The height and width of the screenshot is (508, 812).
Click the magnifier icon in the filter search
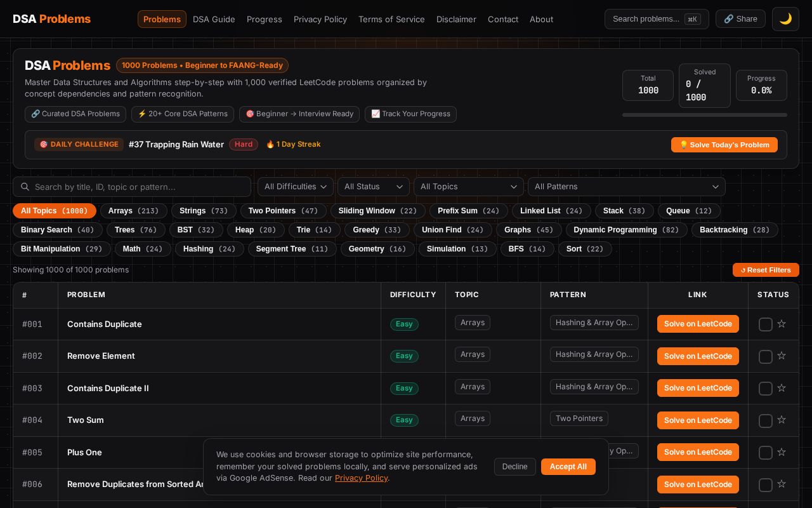[25, 187]
